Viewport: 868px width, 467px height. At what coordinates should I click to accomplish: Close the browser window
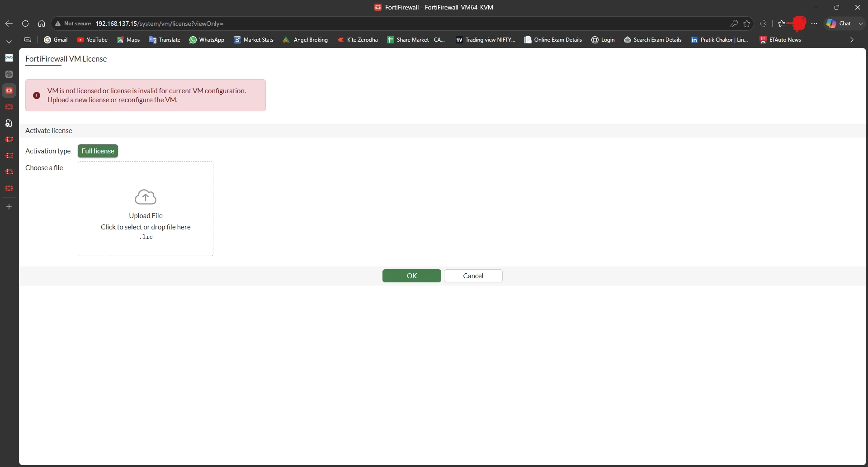858,7
